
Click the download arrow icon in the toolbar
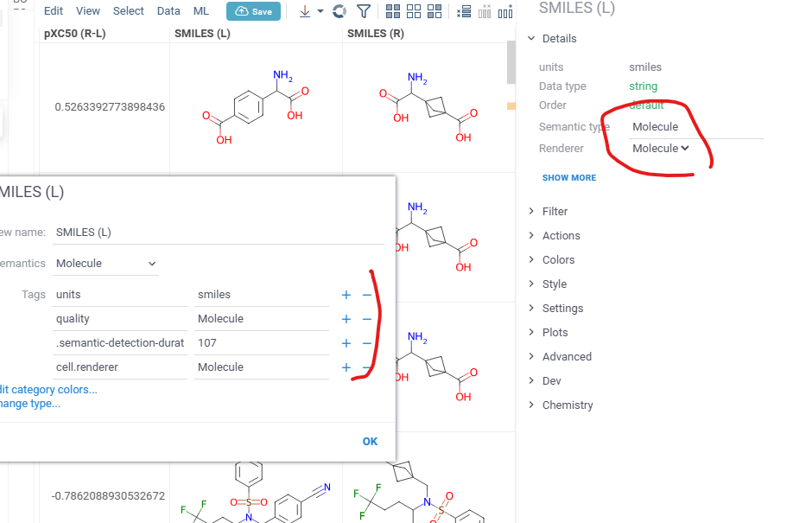click(305, 11)
